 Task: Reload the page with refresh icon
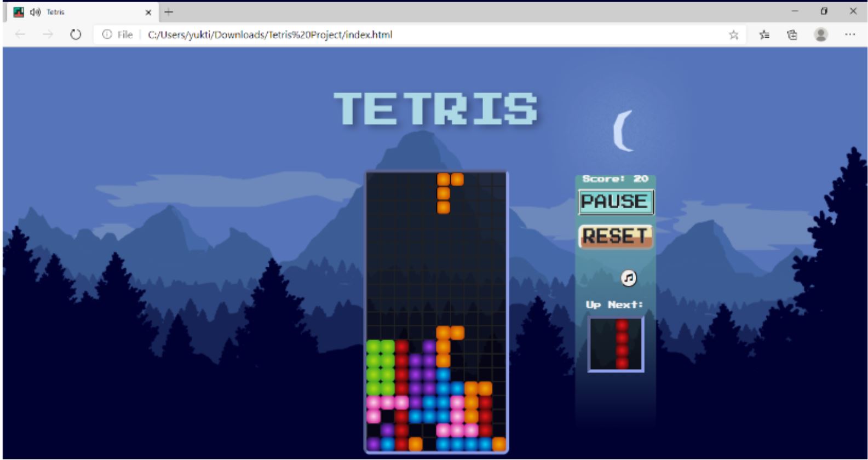coord(76,34)
